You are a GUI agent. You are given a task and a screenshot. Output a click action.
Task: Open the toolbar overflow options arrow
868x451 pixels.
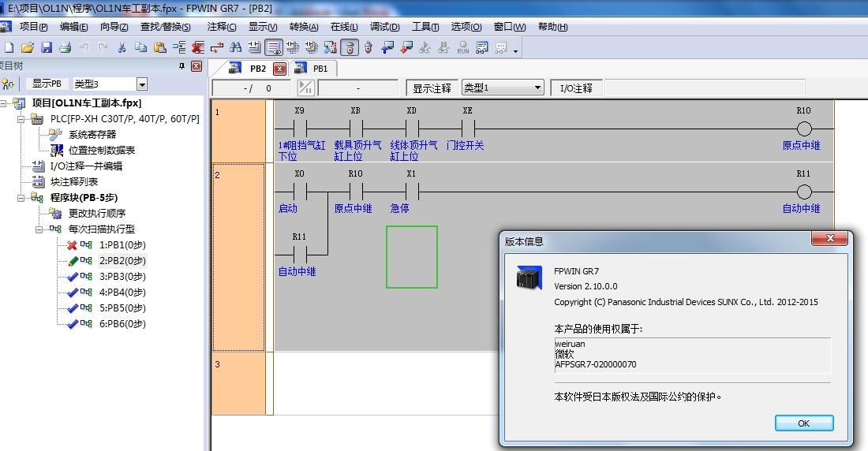515,50
